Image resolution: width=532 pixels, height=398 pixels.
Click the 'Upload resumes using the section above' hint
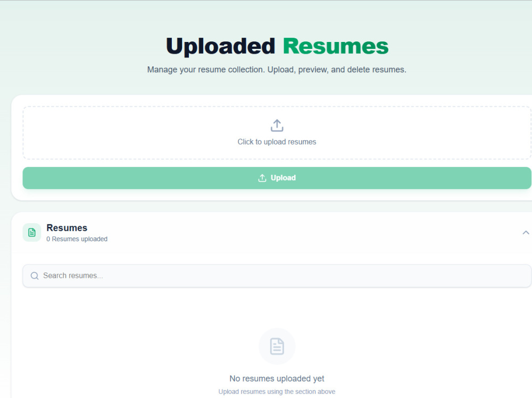coord(277,392)
